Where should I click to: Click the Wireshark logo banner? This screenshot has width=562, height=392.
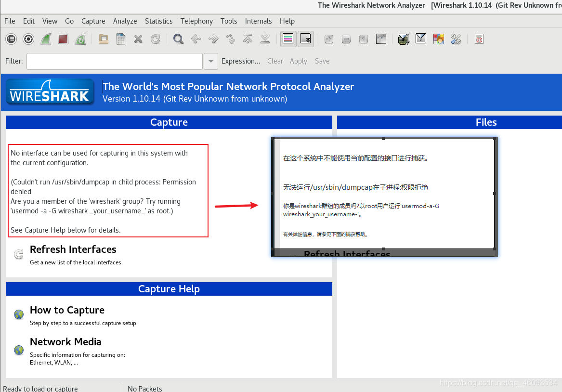50,92
